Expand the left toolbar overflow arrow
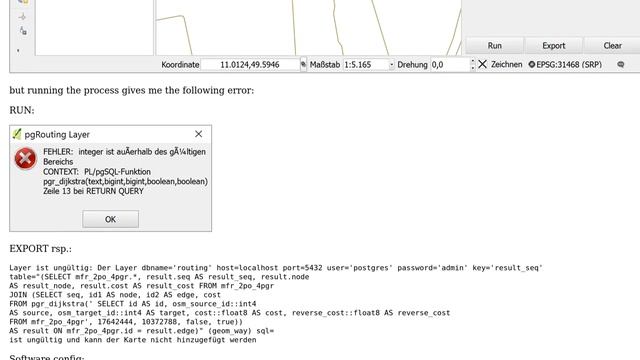 click(x=18, y=51)
